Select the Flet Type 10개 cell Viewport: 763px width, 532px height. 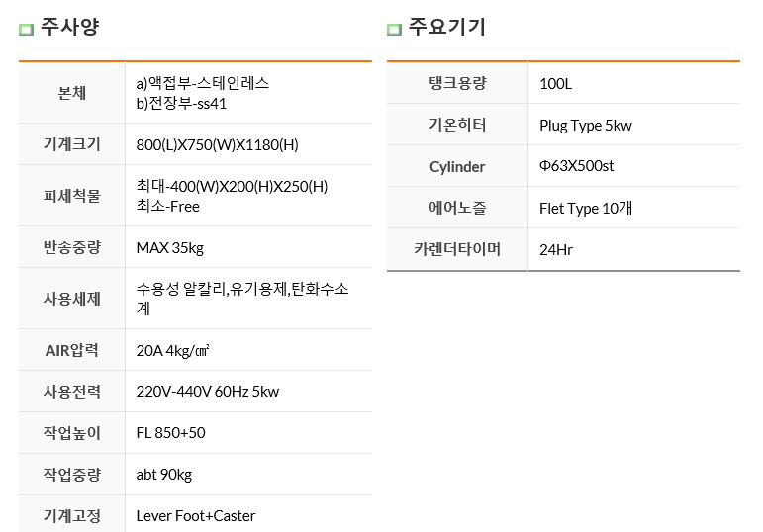(x=634, y=208)
